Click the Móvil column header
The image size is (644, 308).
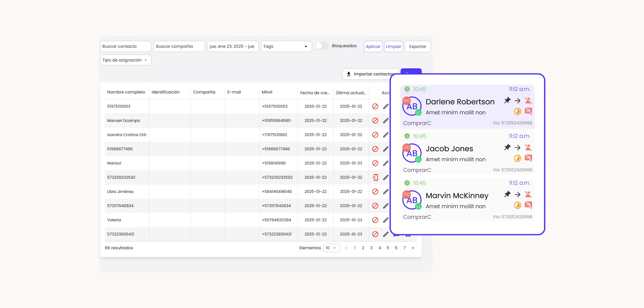point(267,92)
